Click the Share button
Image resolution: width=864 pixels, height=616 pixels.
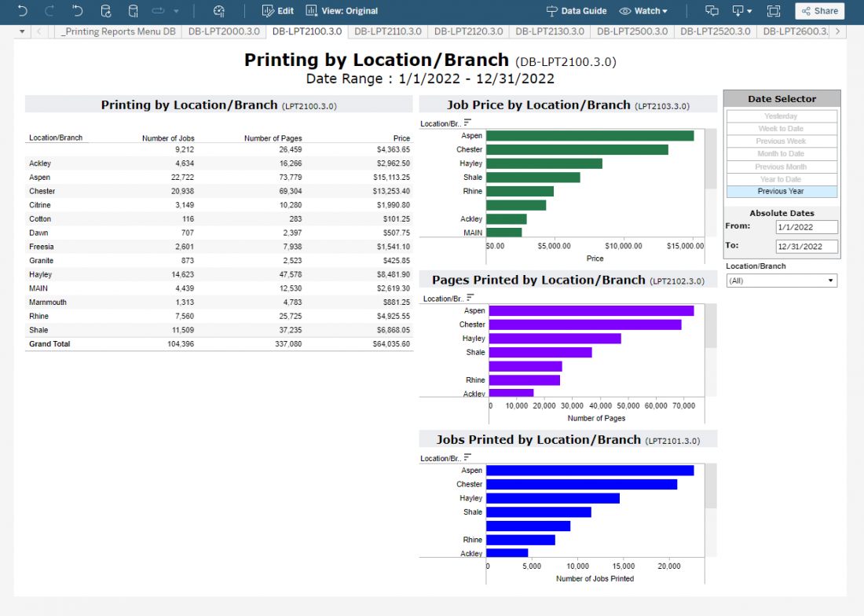(x=819, y=11)
